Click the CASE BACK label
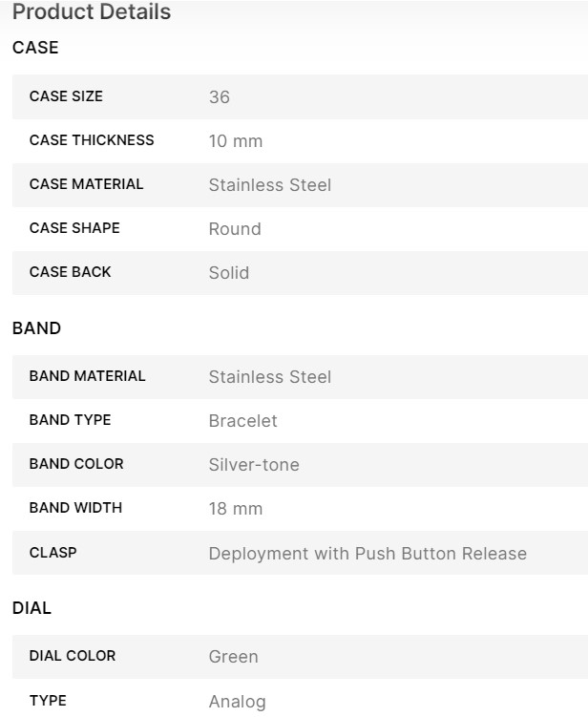588x717 pixels. [x=70, y=272]
